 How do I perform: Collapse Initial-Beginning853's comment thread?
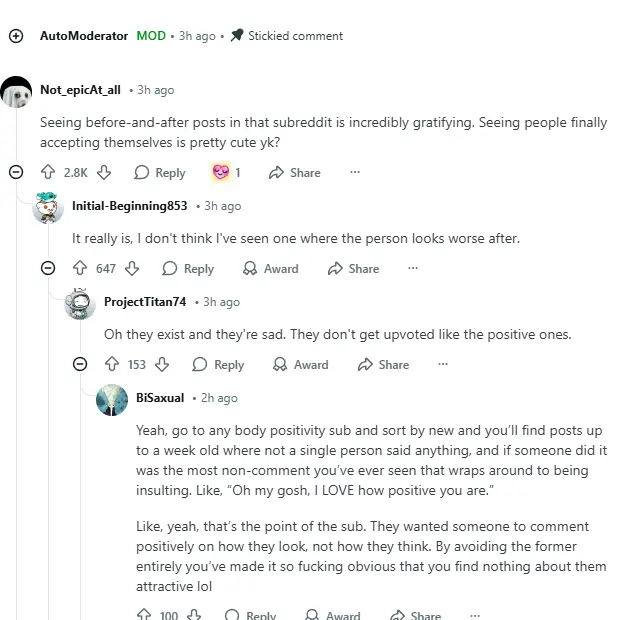[48, 268]
